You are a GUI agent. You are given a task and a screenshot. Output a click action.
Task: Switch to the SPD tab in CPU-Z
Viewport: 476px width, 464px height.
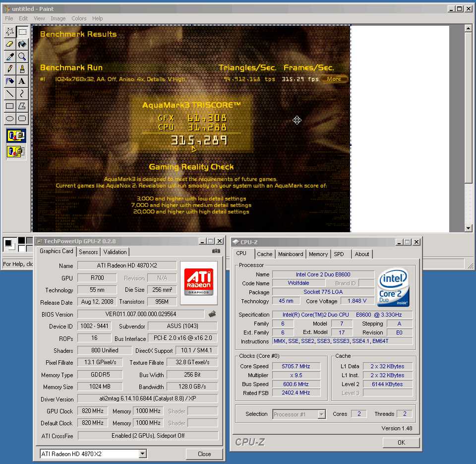tap(339, 254)
